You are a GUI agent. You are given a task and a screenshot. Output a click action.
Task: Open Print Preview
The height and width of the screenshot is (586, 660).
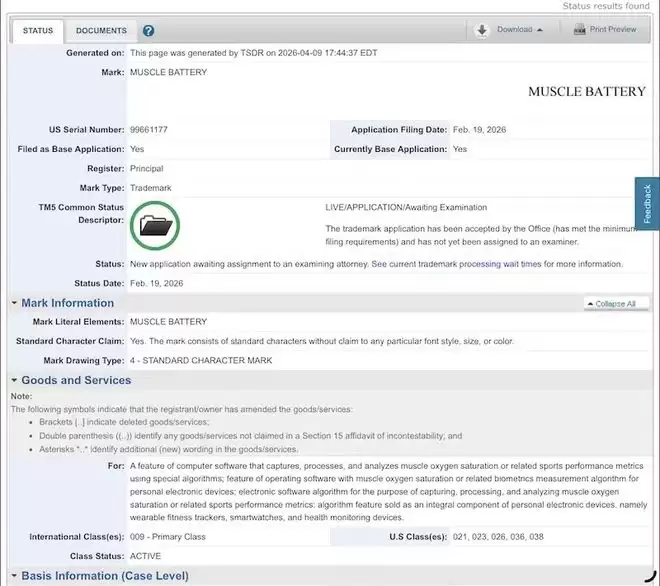click(x=613, y=29)
